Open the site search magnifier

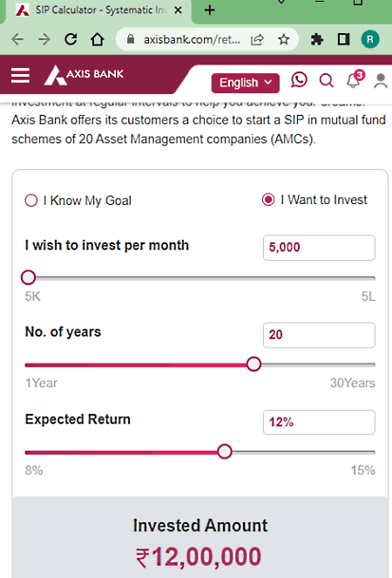pyautogui.click(x=326, y=80)
